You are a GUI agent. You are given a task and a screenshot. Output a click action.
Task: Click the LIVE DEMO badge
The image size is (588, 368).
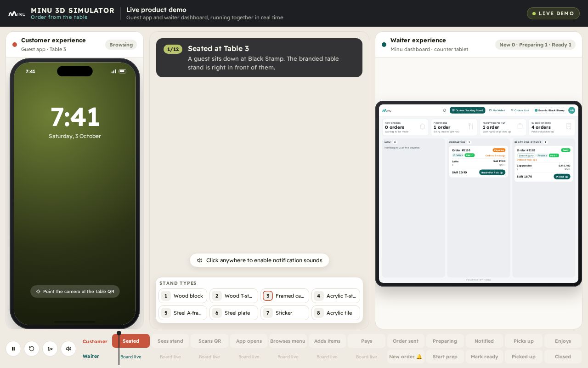pyautogui.click(x=553, y=13)
